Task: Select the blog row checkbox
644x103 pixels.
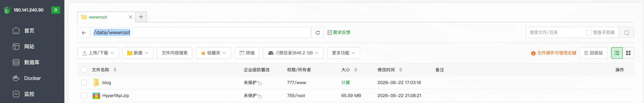Action: pyautogui.click(x=84, y=83)
